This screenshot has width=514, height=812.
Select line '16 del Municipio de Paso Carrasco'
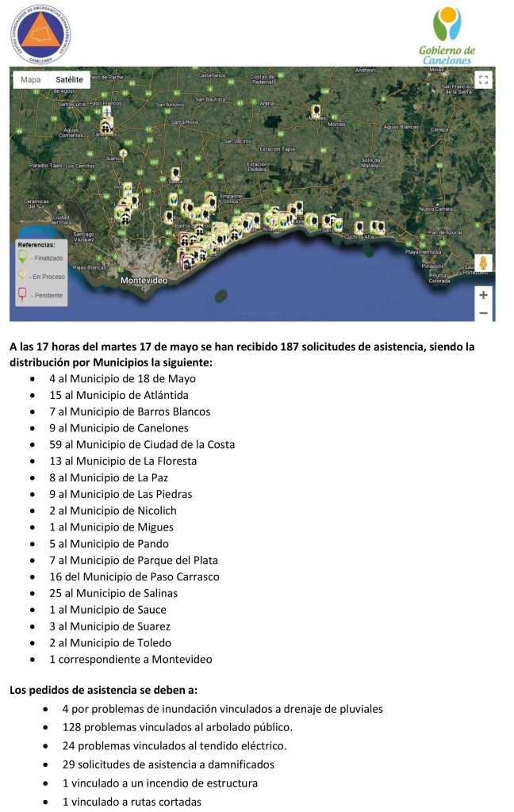pyautogui.click(x=134, y=577)
